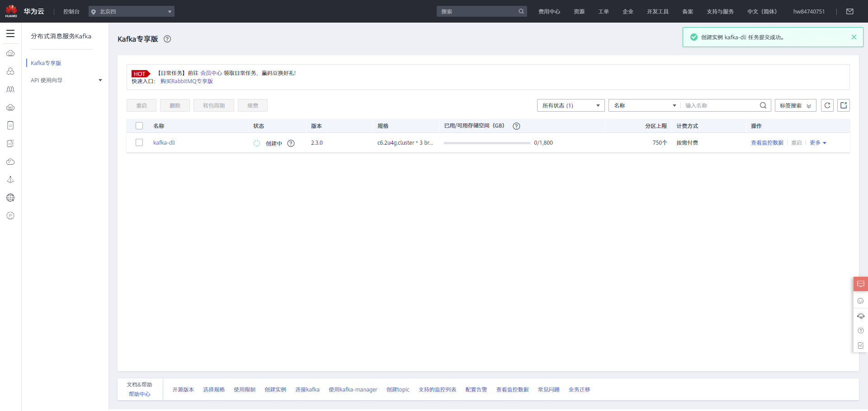This screenshot has height=411, width=868.
Task: Open the mail messages icon
Action: point(850,11)
